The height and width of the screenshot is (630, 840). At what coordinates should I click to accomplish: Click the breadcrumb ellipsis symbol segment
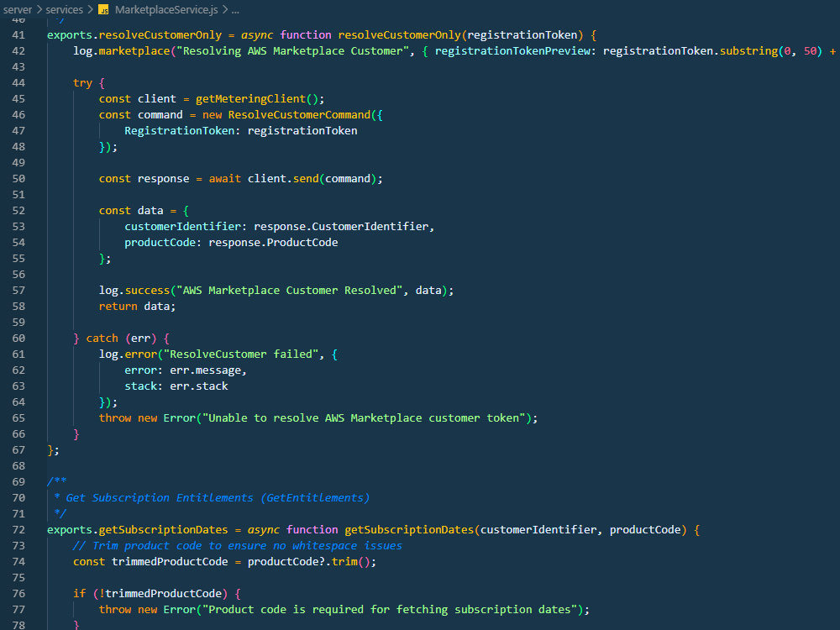tap(235, 9)
